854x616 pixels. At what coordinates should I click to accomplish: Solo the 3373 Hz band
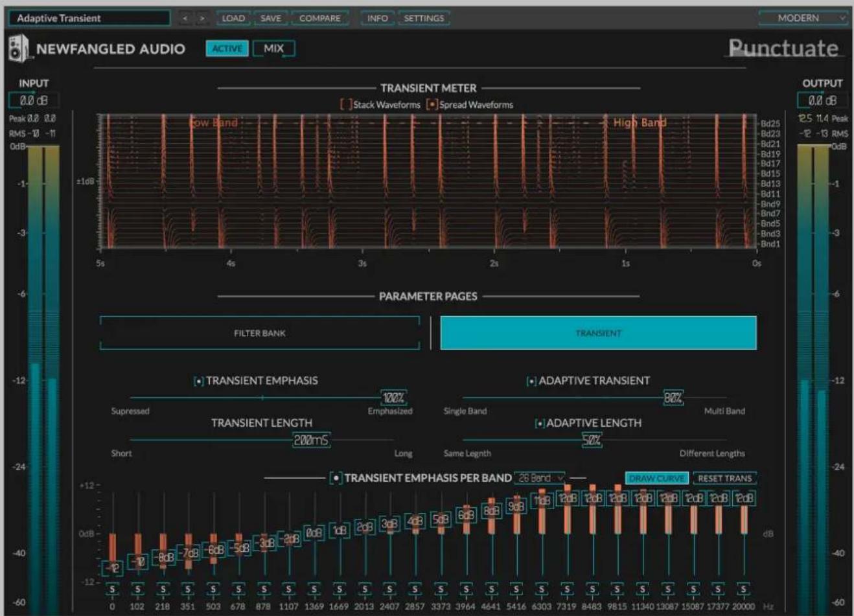(441, 589)
